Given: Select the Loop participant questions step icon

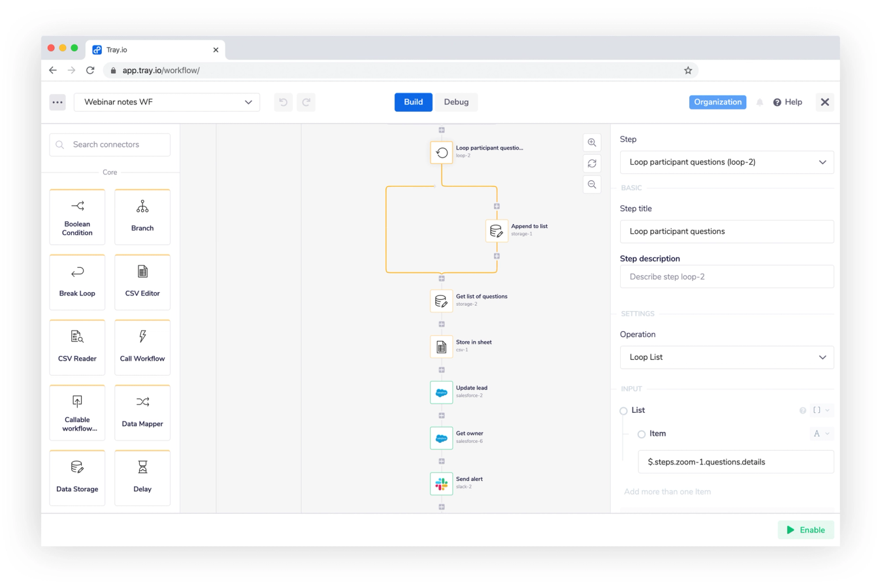Looking at the screenshot, I should click(442, 152).
